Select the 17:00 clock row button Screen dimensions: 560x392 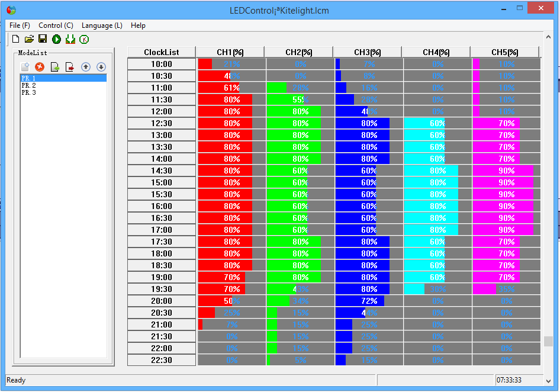click(162, 230)
